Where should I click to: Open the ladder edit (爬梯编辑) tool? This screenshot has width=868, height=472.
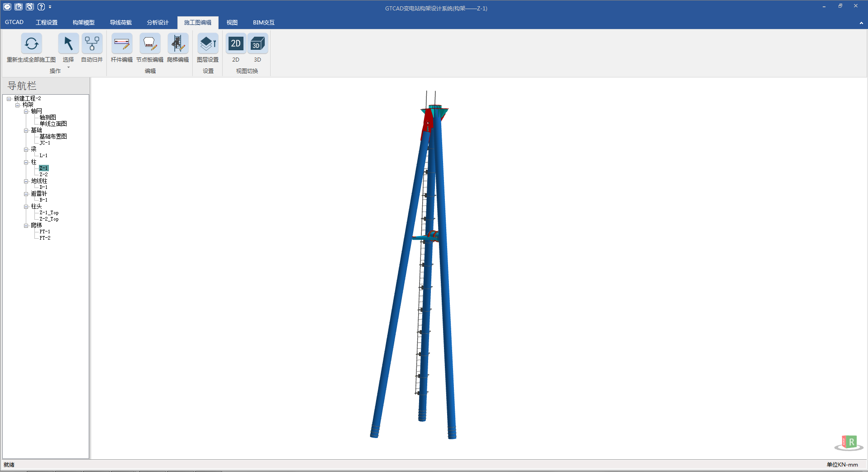[177, 44]
